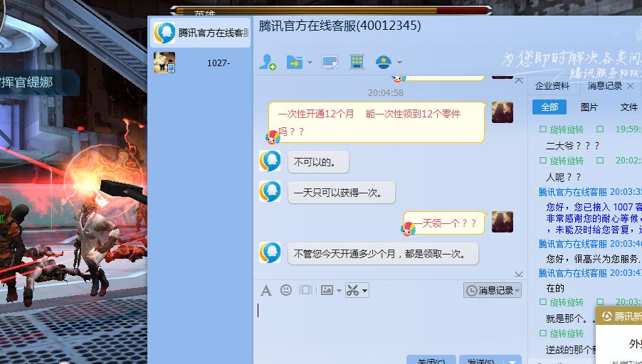
Task: Click user avatar beside 12个月 message
Action: pos(502,112)
